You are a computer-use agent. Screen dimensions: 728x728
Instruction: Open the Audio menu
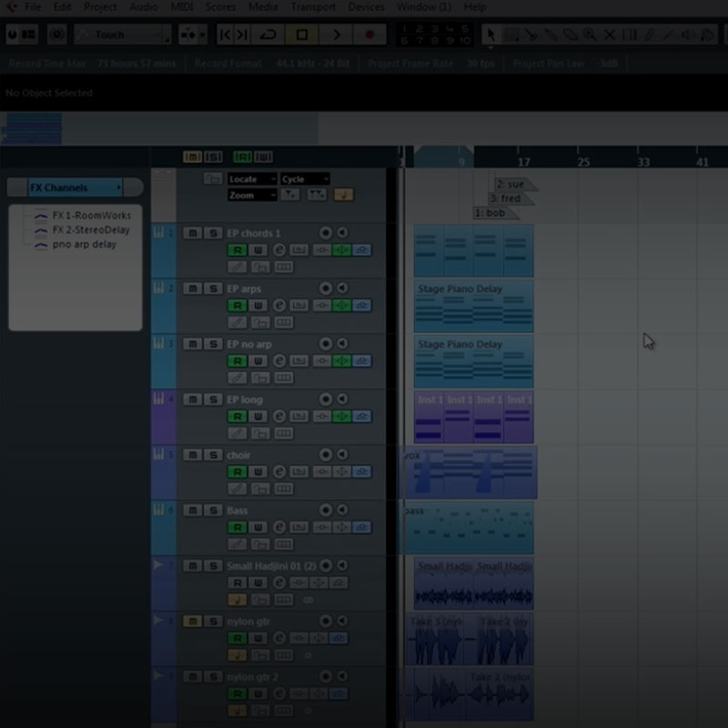coord(144,7)
